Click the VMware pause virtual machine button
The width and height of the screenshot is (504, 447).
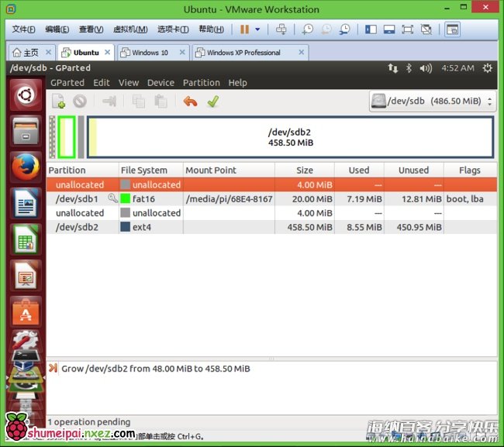pos(244,29)
